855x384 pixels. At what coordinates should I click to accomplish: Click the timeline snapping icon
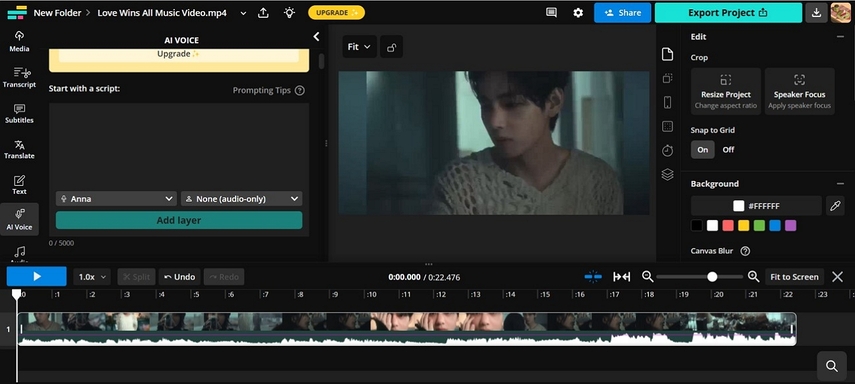point(593,277)
